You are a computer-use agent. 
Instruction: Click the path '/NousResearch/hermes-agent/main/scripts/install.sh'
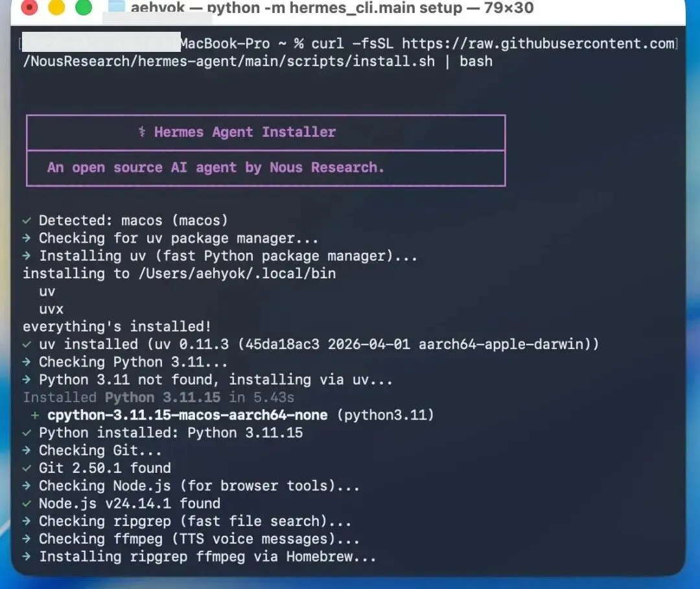pos(229,61)
